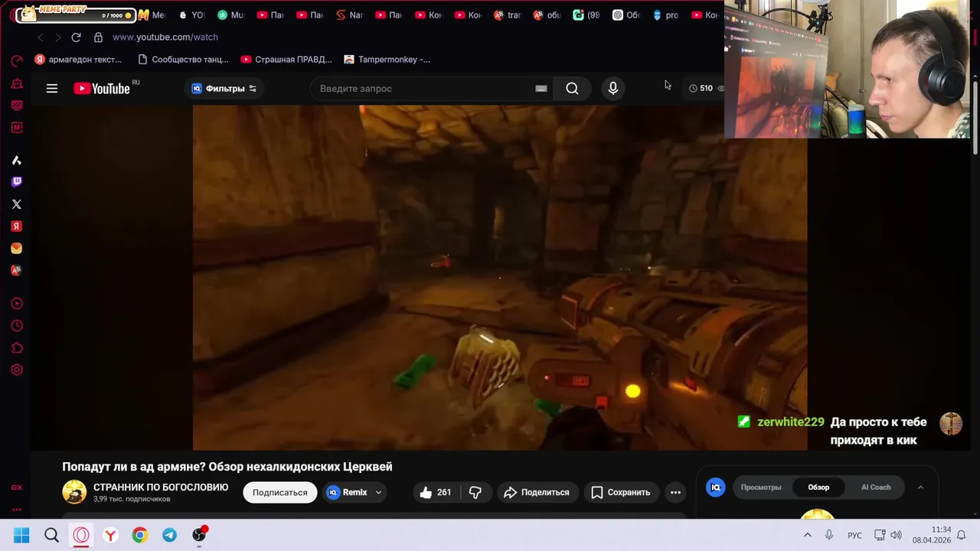Dislike the video with thumbs-down

click(x=475, y=493)
